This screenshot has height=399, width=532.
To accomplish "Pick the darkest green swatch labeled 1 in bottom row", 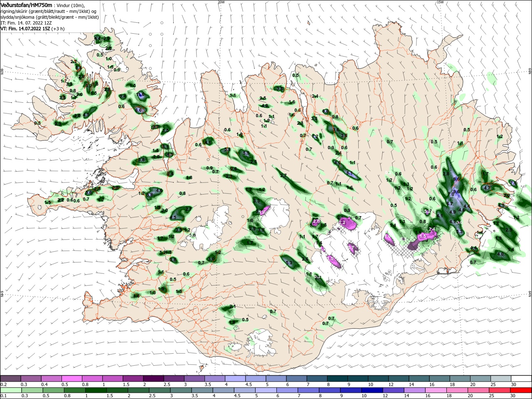I will pos(96,390).
